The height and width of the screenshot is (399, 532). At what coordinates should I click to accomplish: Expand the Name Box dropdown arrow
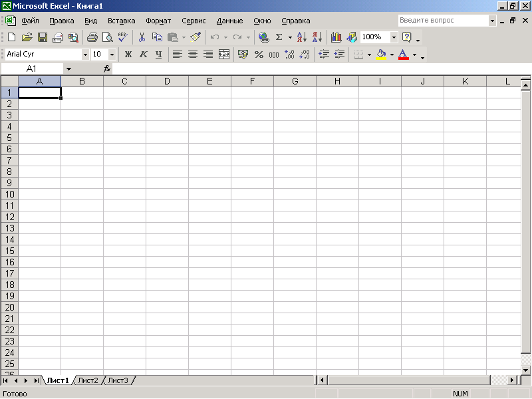click(x=68, y=69)
